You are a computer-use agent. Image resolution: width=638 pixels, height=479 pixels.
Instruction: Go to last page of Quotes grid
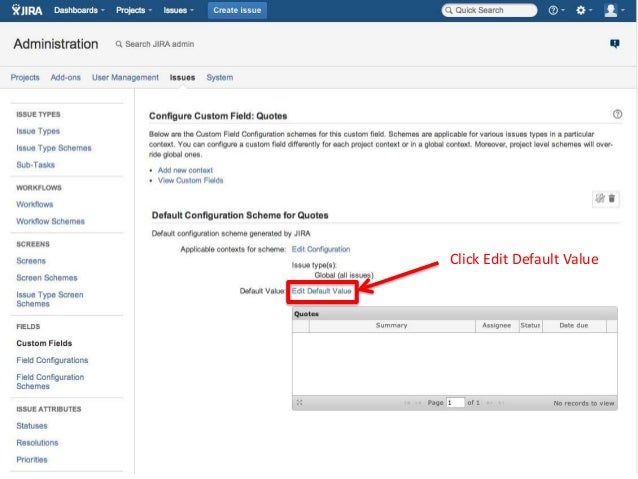[501, 403]
